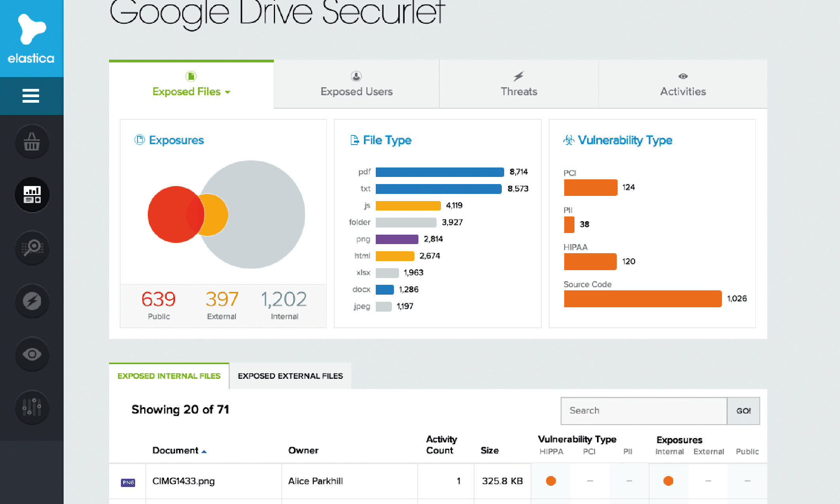The width and height of the screenshot is (840, 504).
Task: Click the eye icon above Activities
Action: pos(683,76)
